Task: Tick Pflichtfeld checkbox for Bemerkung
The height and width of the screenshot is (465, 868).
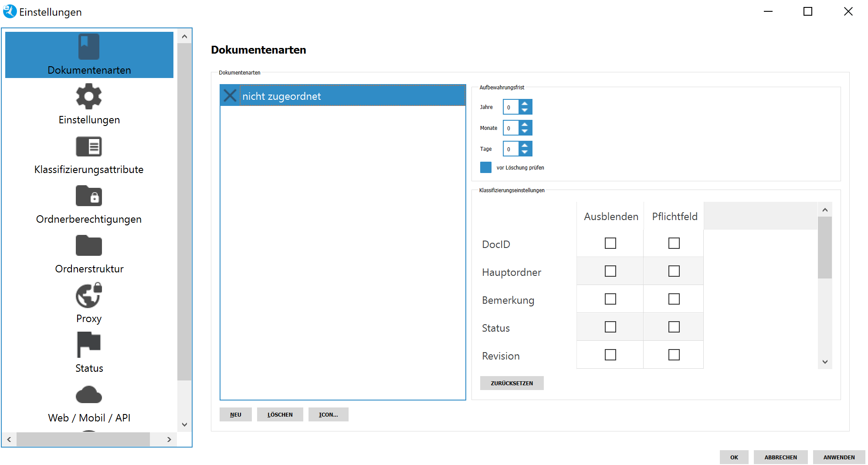Action: [674, 299]
